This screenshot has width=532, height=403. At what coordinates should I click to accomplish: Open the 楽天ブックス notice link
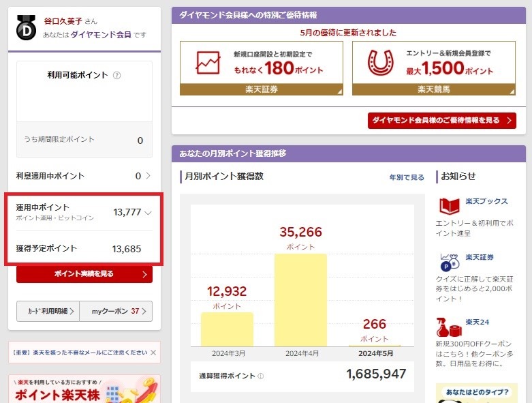coord(486,201)
